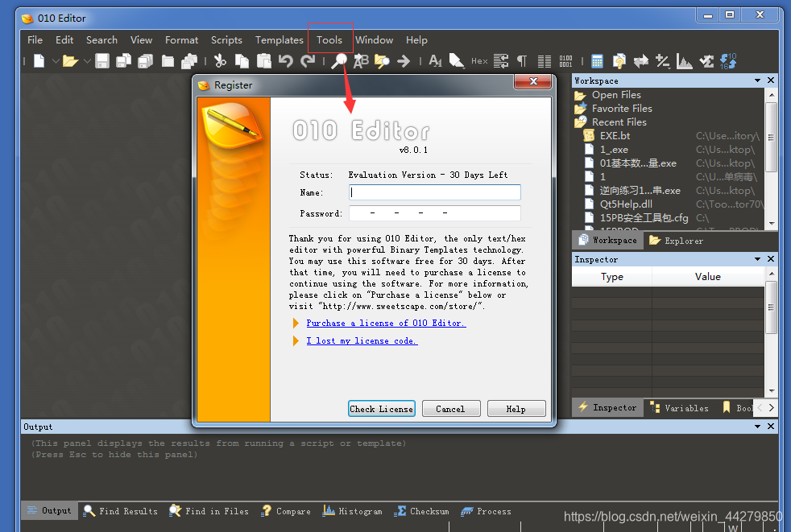791x532 pixels.
Task: Click the Close File toolbar icon
Action: coord(168,61)
